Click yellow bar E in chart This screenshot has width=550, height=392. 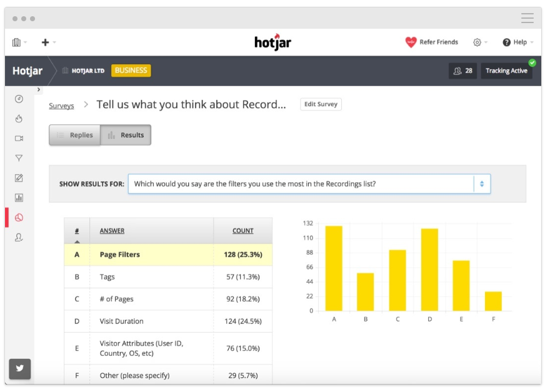(x=461, y=285)
